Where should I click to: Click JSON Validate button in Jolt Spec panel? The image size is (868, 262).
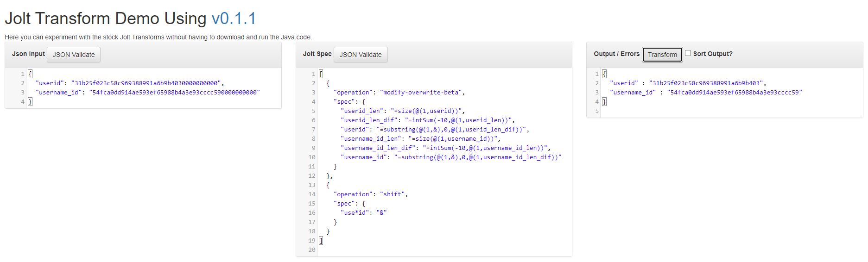361,55
